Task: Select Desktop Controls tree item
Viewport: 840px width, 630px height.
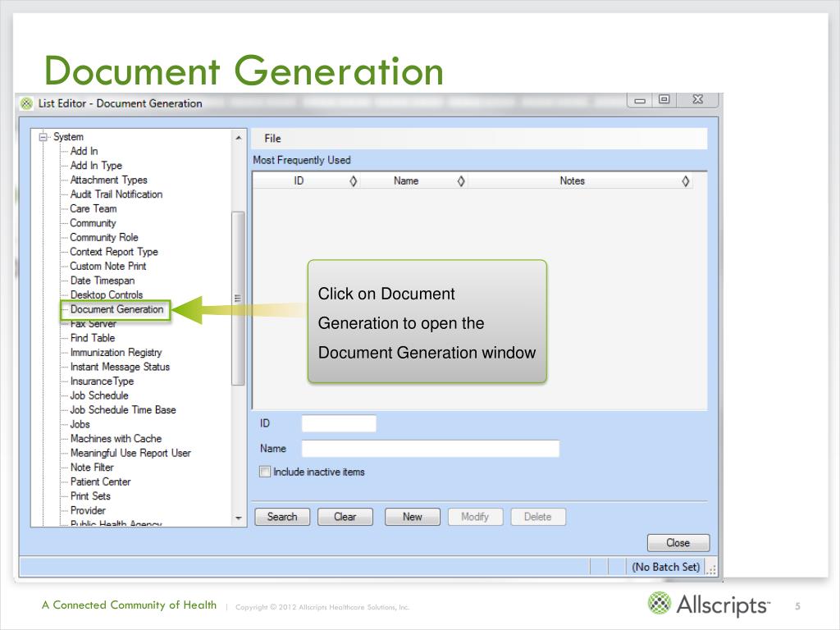Action: pos(107,294)
